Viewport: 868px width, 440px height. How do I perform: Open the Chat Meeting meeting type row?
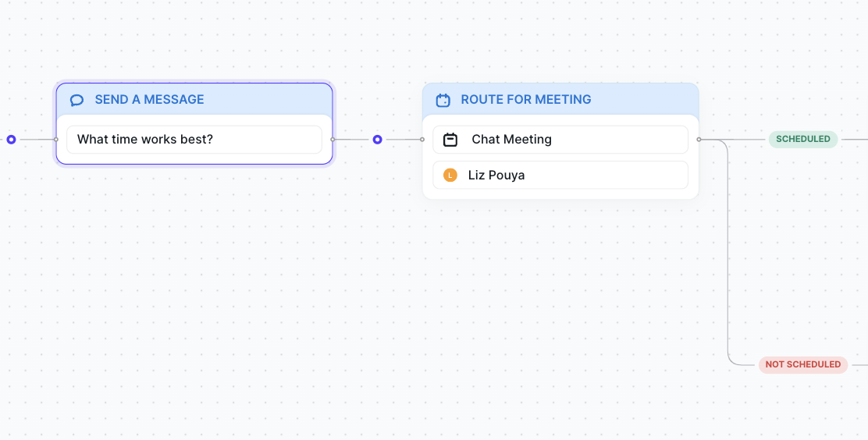(560, 140)
